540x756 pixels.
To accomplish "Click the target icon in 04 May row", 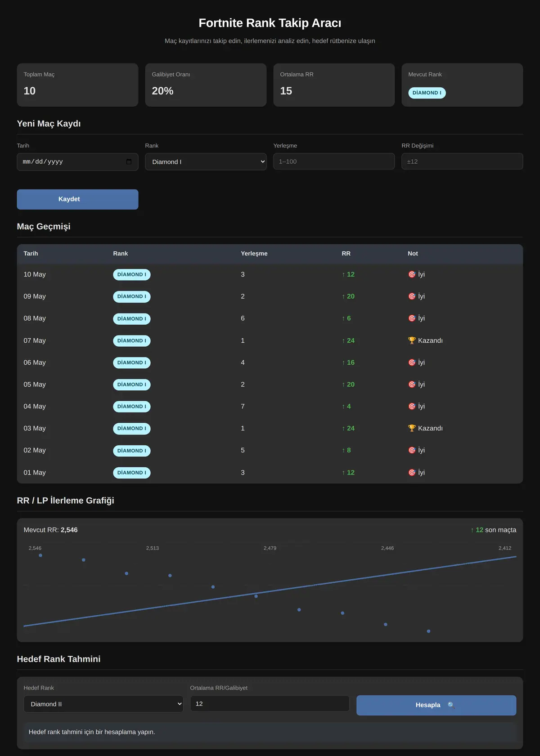I will point(412,407).
